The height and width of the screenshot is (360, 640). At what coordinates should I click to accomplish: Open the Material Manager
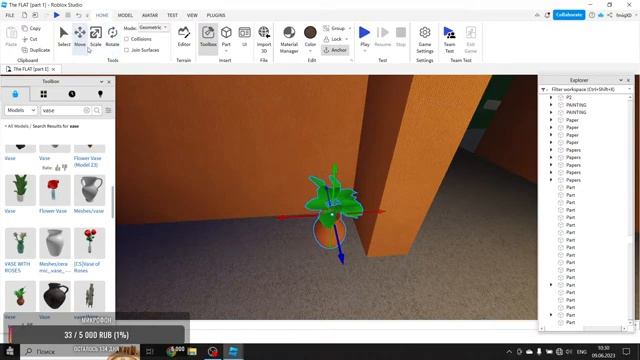click(x=289, y=39)
